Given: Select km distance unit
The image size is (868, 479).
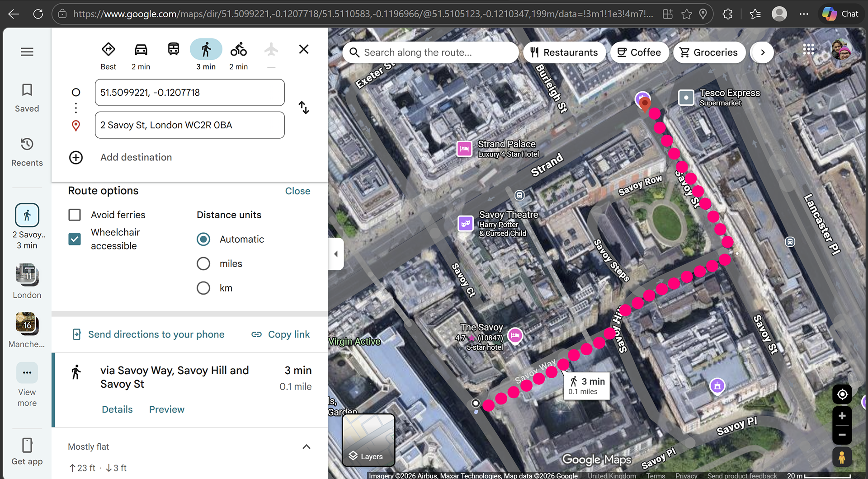Looking at the screenshot, I should tap(203, 288).
